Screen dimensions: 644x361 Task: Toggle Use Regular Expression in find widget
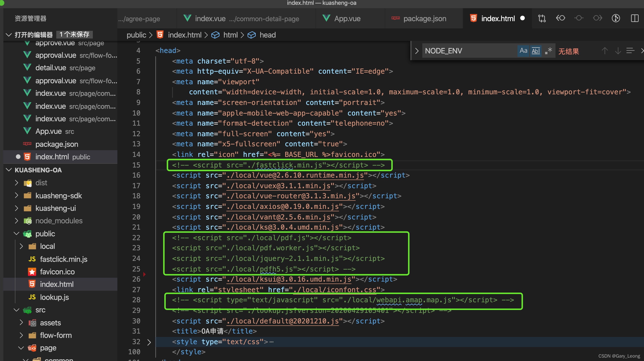click(x=548, y=51)
